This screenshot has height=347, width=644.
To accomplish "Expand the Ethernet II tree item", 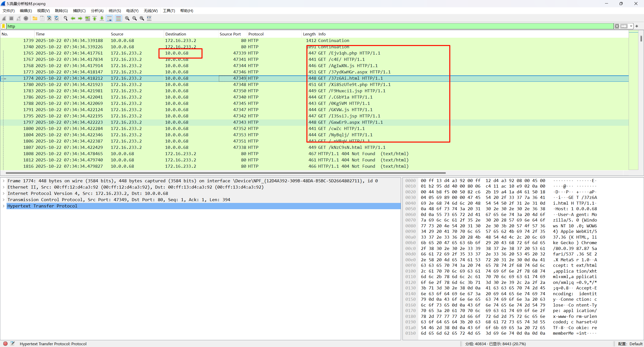I will pos(4,187).
